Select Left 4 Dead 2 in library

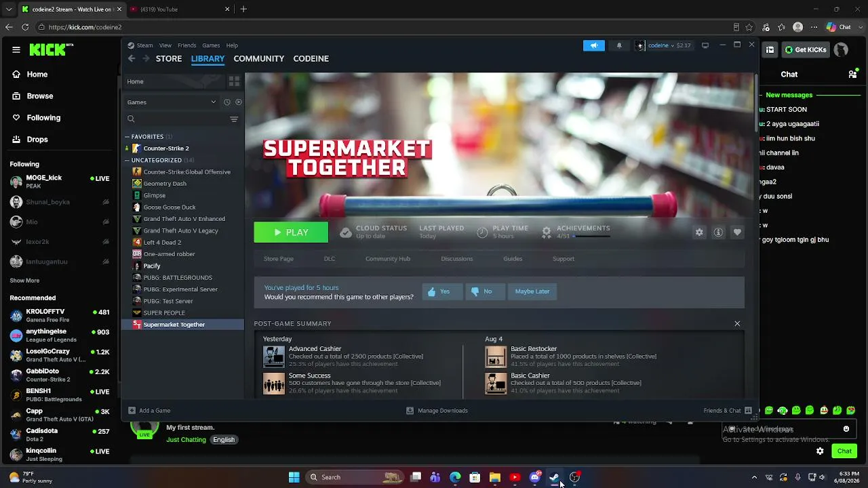[162, 243]
